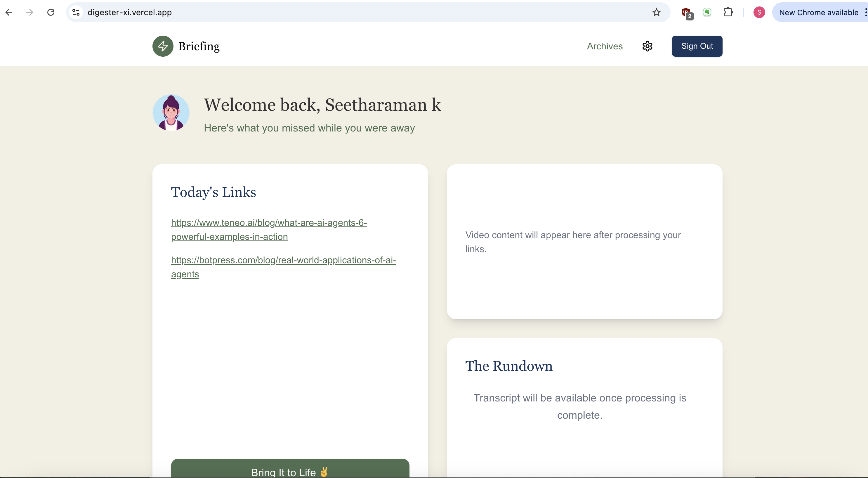Image resolution: width=868 pixels, height=478 pixels.
Task: View site information icon in address bar
Action: tap(76, 13)
